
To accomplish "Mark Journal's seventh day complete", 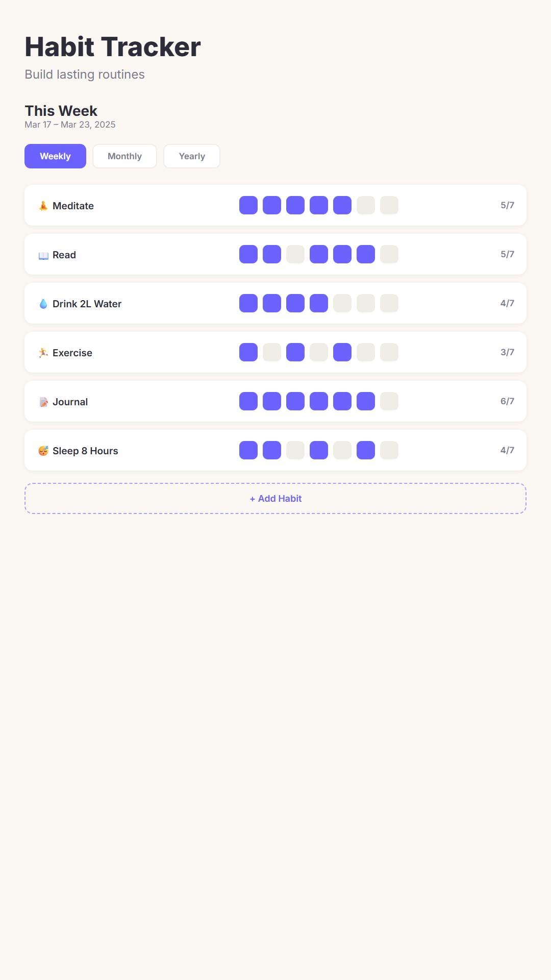I will point(389,401).
